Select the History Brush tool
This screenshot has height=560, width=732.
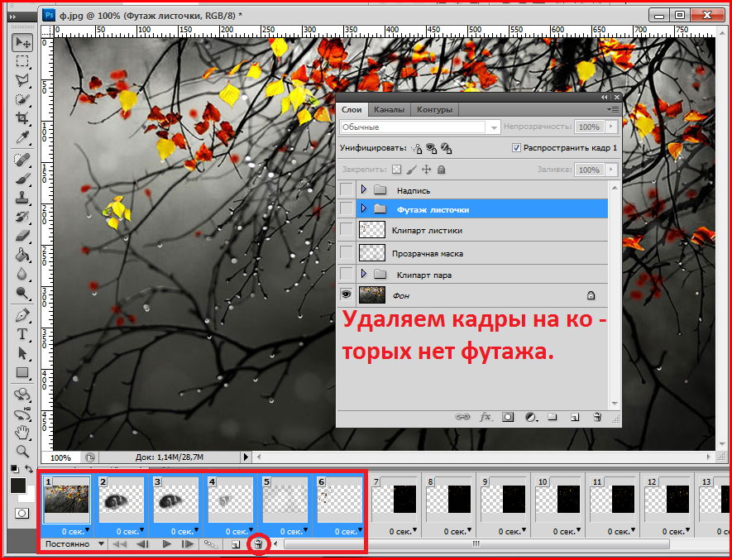[x=22, y=217]
